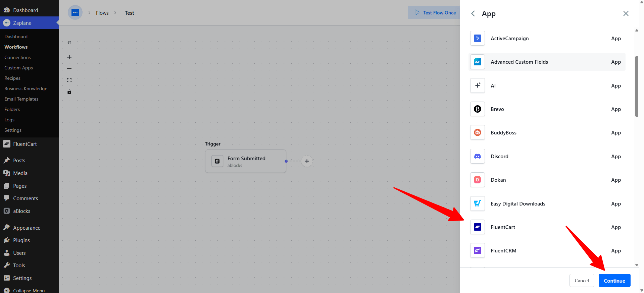
Task: Zoom in on the flow canvas
Action: click(69, 57)
